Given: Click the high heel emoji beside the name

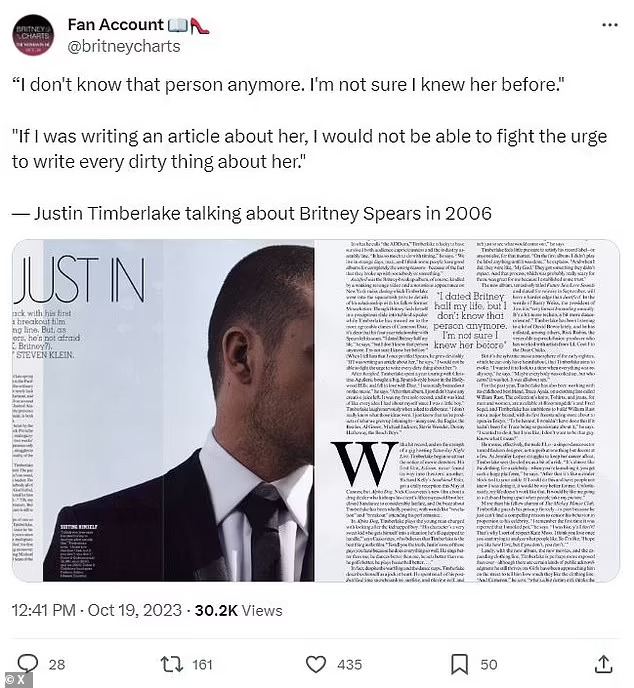Looking at the screenshot, I should pyautogui.click(x=200, y=25).
